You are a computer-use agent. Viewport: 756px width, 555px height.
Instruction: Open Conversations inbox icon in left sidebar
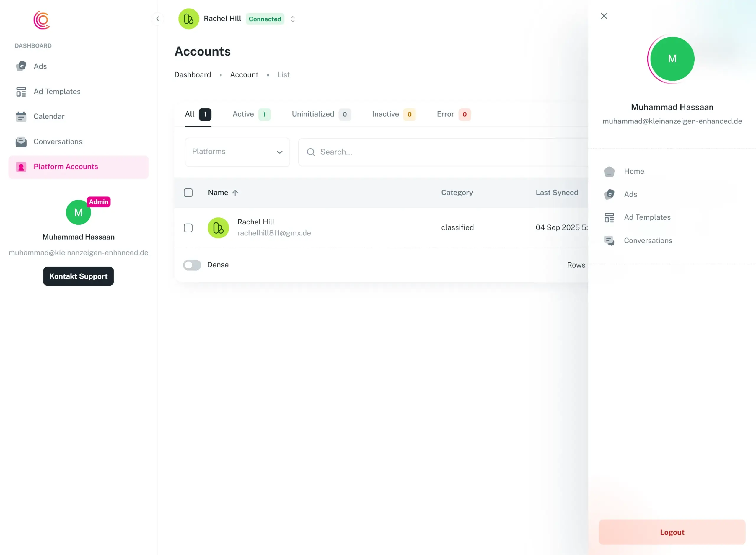[x=21, y=142]
